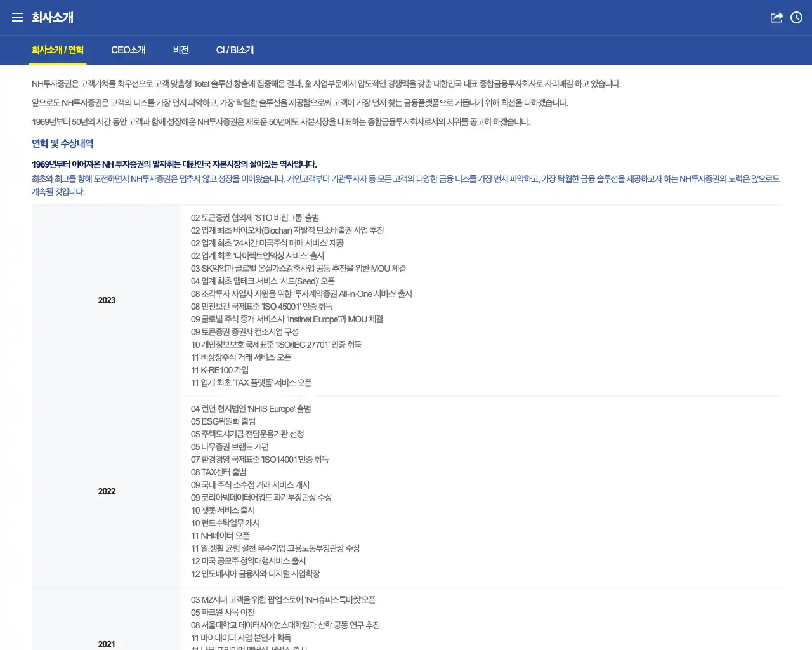Screen dimensions: 812x650
Task: Click 'ISO/IEC 27701 인증 취득' entry
Action: tap(276, 345)
